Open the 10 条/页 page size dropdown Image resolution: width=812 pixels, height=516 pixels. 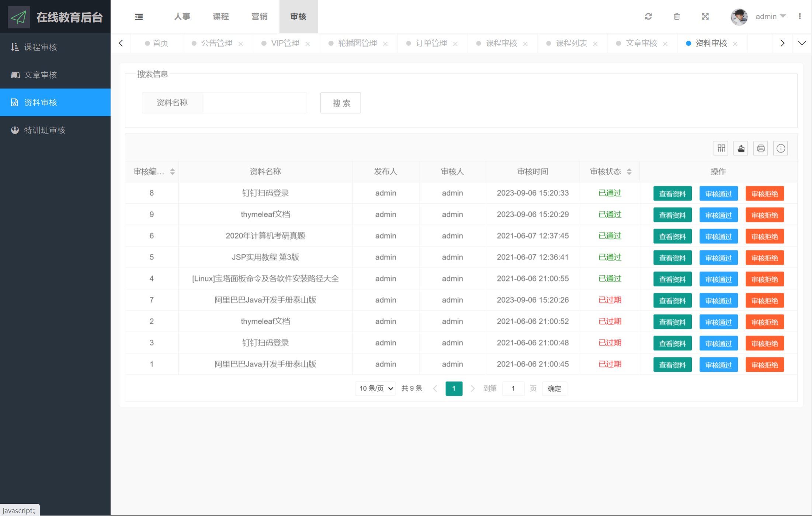pos(375,388)
